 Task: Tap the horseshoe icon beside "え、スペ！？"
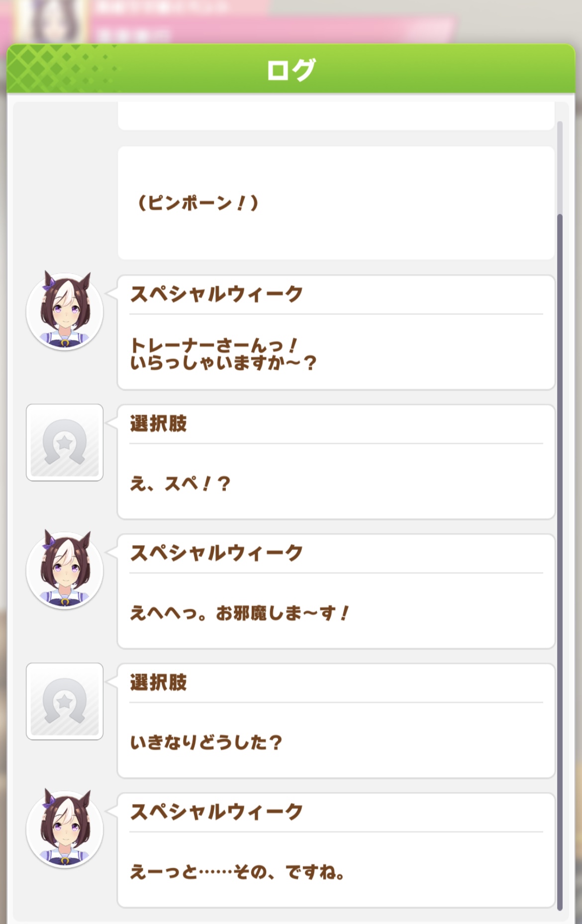click(65, 443)
